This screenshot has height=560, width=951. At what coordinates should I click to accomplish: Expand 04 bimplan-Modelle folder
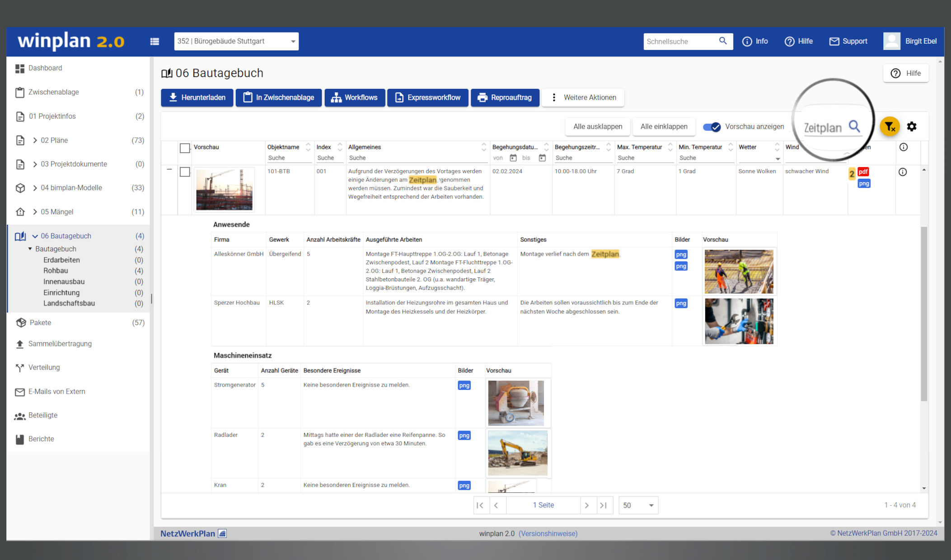35,188
